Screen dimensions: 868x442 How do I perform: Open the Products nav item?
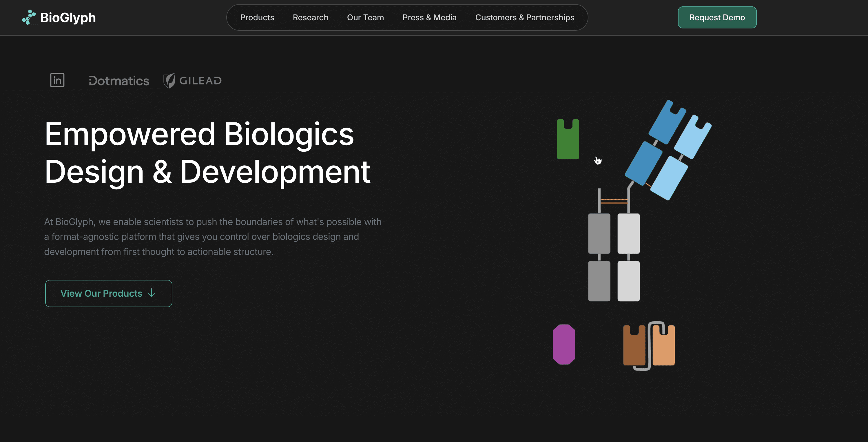point(257,17)
